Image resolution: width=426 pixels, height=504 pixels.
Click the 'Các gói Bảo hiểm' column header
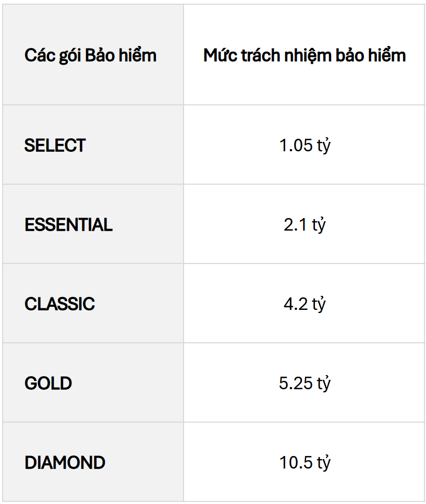[90, 55]
